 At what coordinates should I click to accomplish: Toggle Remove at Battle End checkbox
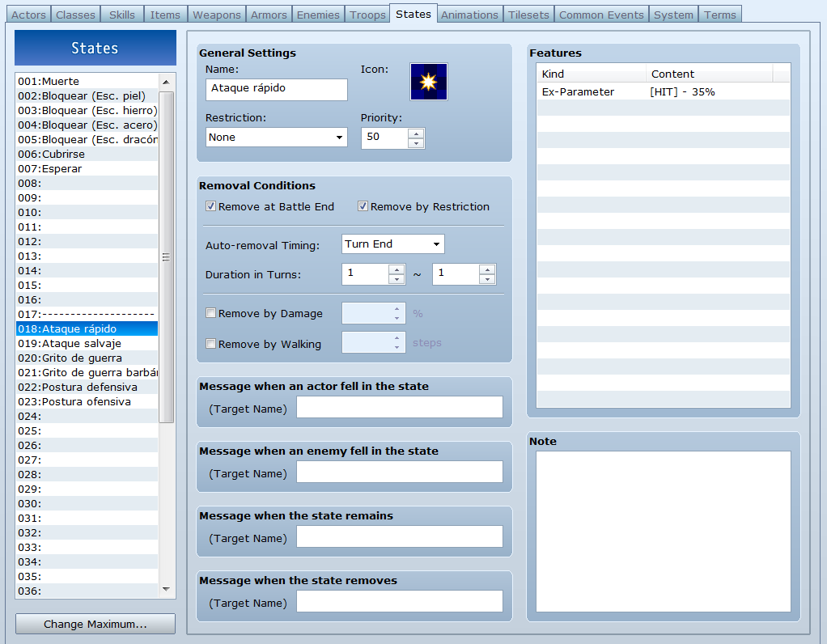coord(210,206)
